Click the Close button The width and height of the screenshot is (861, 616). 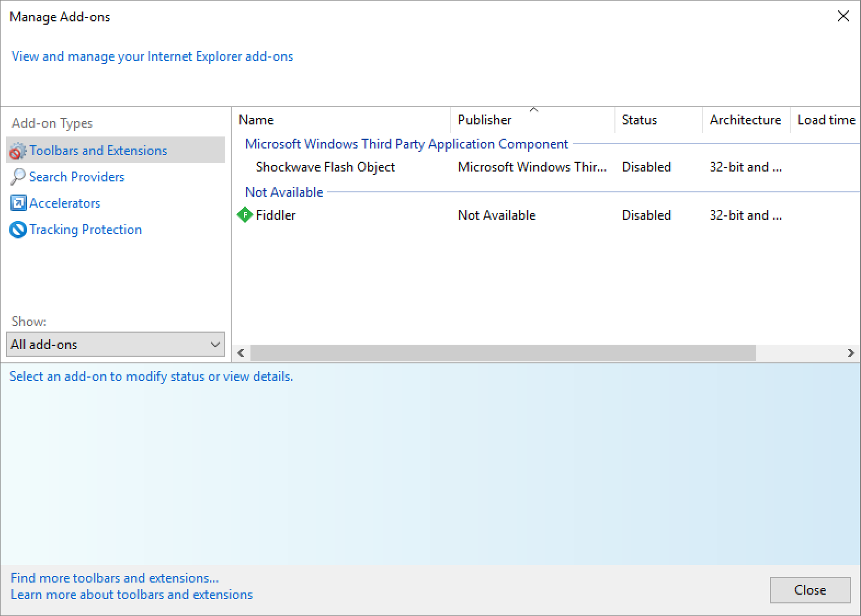pos(810,590)
